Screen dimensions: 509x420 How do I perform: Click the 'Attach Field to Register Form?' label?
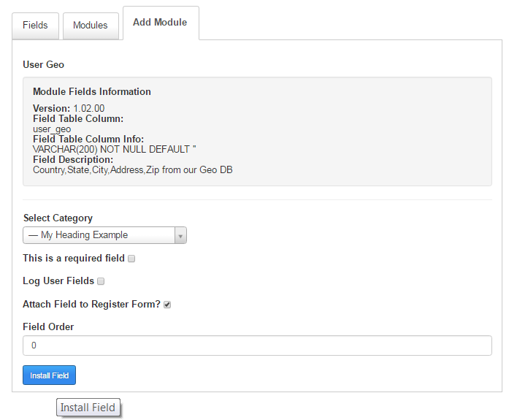click(91, 305)
